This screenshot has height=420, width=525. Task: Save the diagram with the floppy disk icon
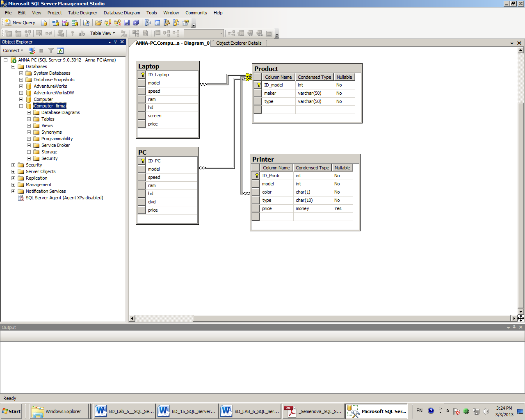click(x=127, y=23)
